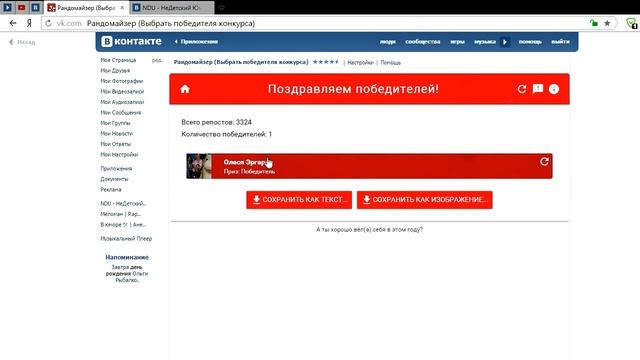640x360 pixels.
Task: Click the first pinned play tab
Action: click(7, 7)
